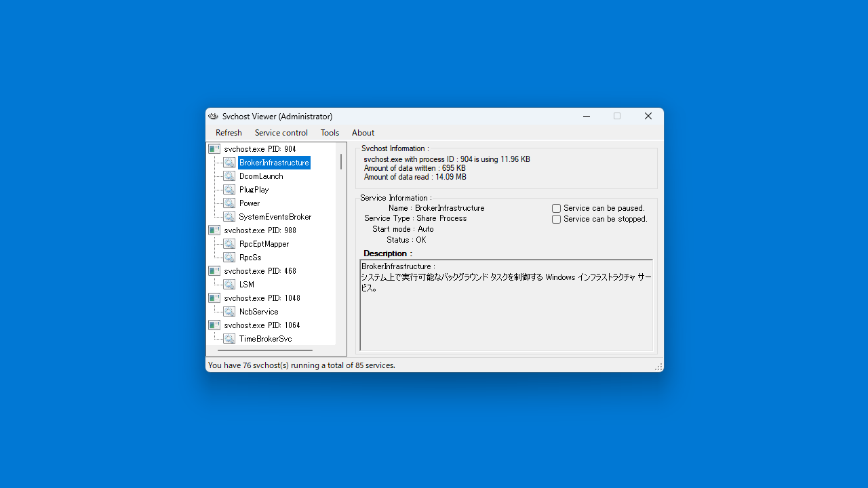Close the Svchost Viewer window
The image size is (868, 488).
tap(648, 117)
